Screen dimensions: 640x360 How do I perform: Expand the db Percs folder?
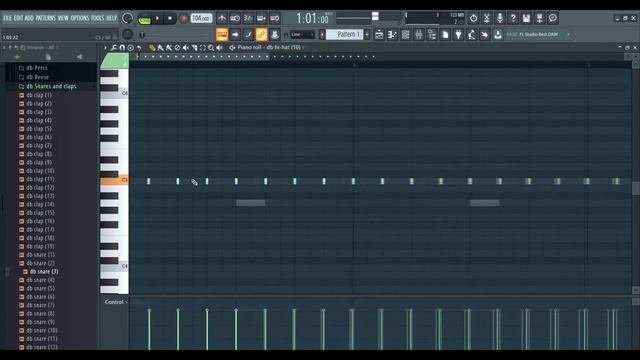[x=33, y=68]
